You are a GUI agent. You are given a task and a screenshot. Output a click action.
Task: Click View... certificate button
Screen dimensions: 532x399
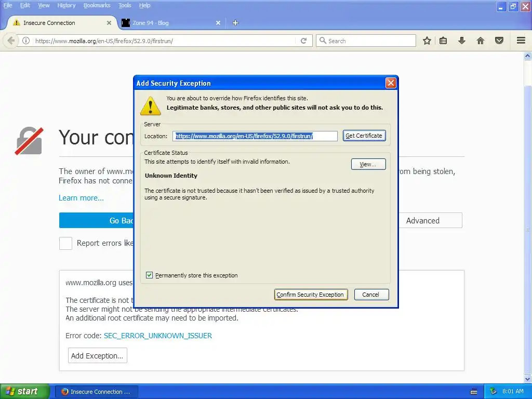(x=368, y=164)
